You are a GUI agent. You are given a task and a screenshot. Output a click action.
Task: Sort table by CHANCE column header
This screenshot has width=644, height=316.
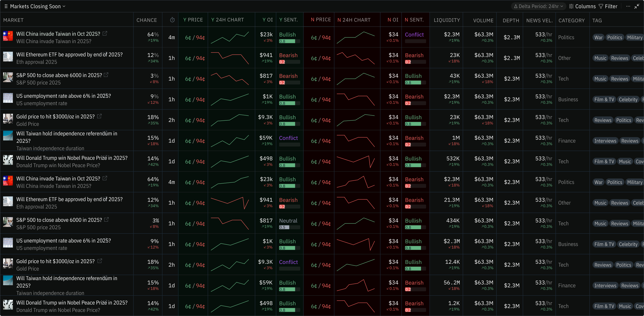pyautogui.click(x=147, y=20)
